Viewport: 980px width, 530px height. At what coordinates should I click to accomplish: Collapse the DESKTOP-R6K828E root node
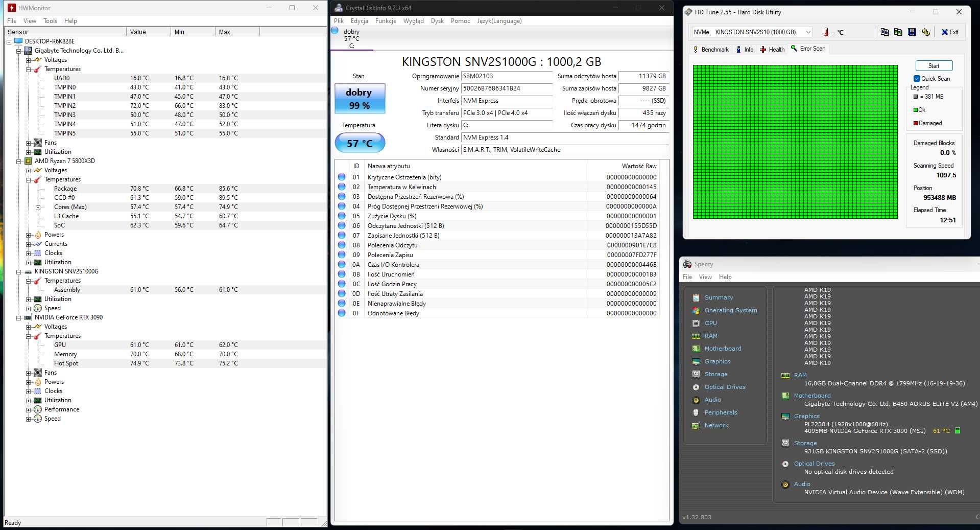point(9,41)
